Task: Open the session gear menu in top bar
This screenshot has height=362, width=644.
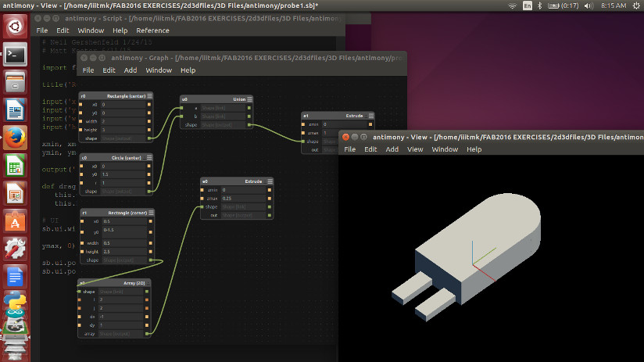Action: point(636,5)
